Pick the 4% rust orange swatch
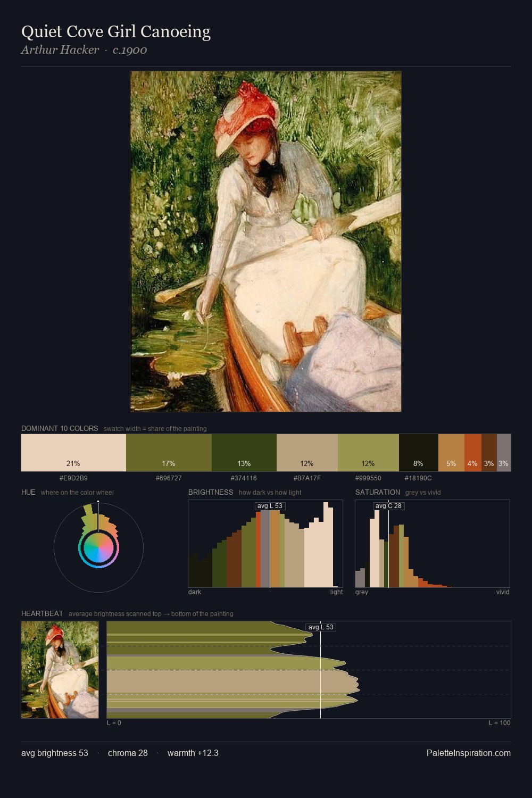 point(473,453)
